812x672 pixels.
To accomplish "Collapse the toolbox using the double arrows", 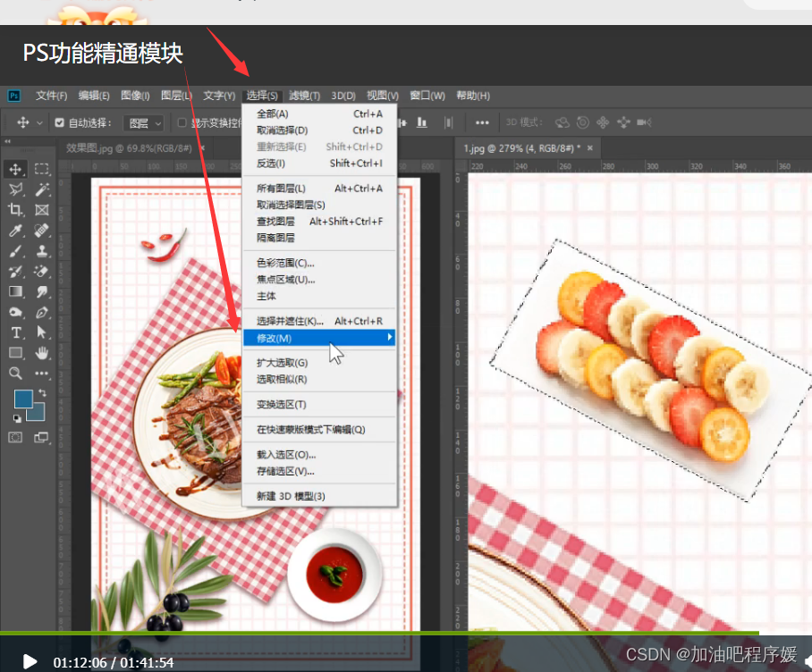I will click(x=8, y=141).
